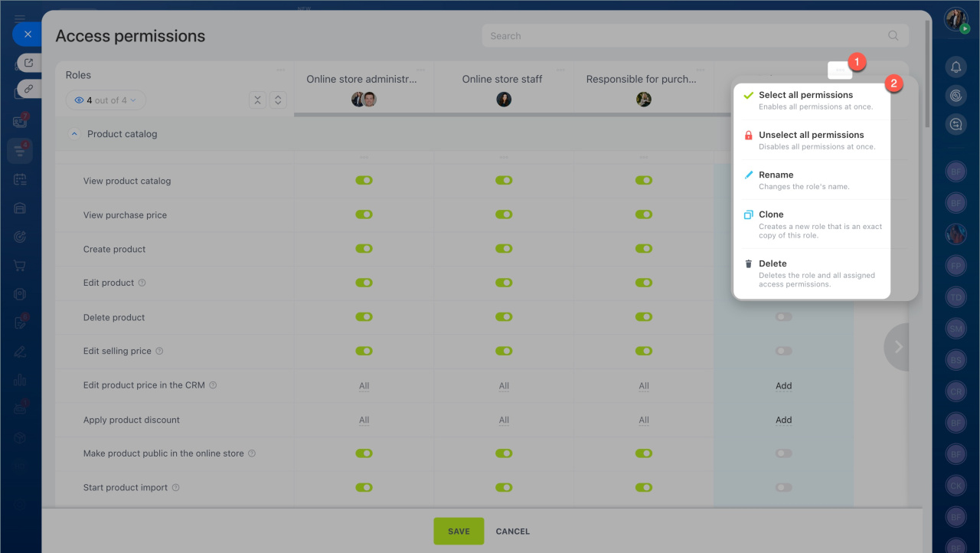Toggle Delete product for Responsible for purchases

[x=643, y=317]
